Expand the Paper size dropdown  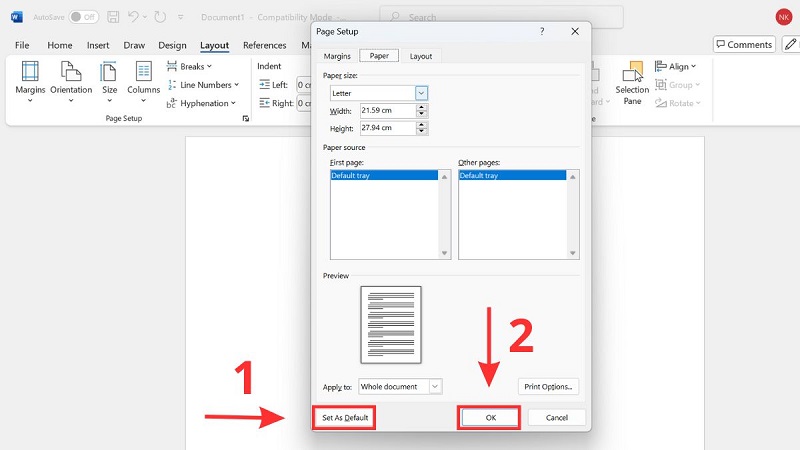point(422,93)
